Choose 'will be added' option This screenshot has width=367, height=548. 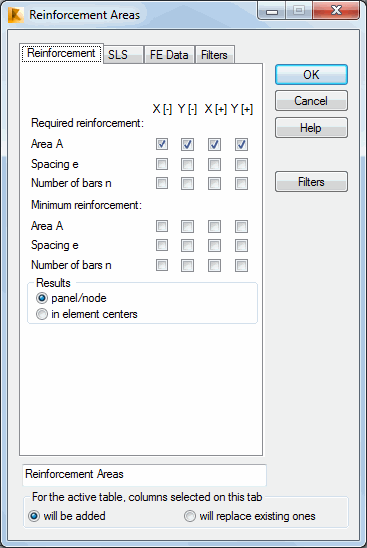67,516
